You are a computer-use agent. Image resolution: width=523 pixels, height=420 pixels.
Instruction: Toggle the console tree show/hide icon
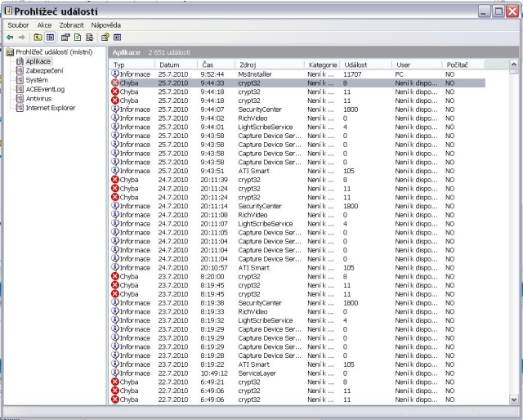pyautogui.click(x=50, y=38)
